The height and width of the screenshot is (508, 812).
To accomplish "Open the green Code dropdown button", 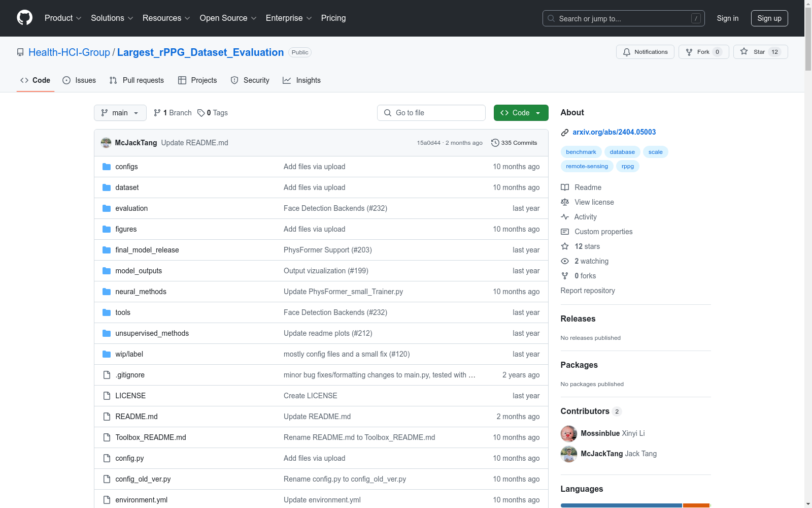I will point(521,113).
